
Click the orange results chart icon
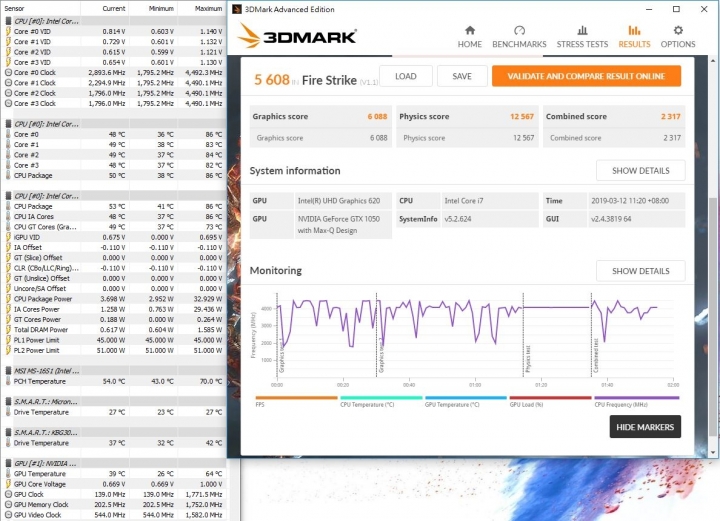(x=634, y=30)
